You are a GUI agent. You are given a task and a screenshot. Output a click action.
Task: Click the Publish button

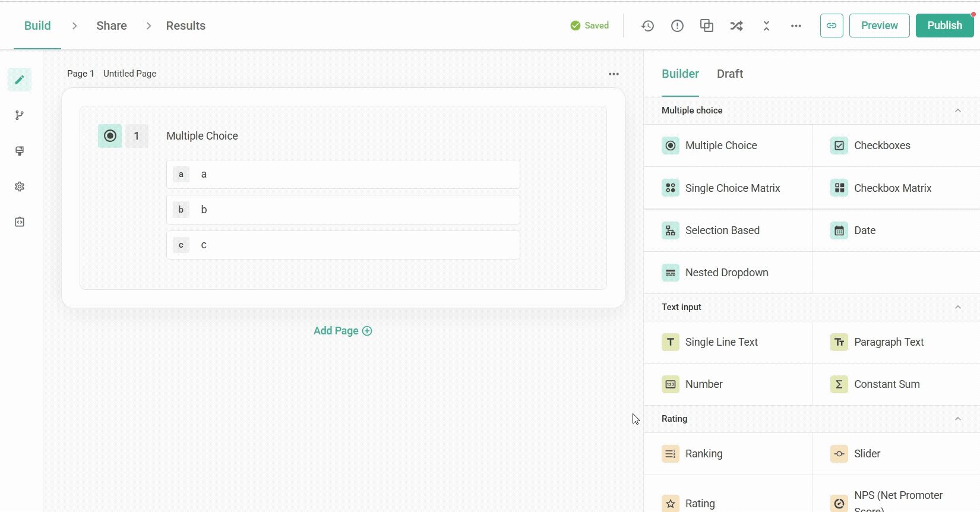click(944, 26)
